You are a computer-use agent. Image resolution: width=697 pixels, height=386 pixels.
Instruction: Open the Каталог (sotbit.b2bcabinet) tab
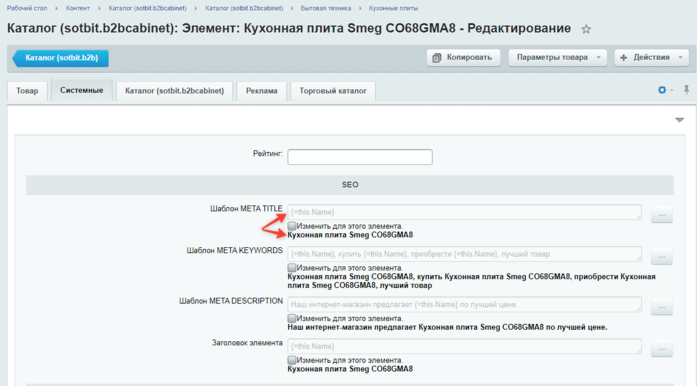coord(174,91)
